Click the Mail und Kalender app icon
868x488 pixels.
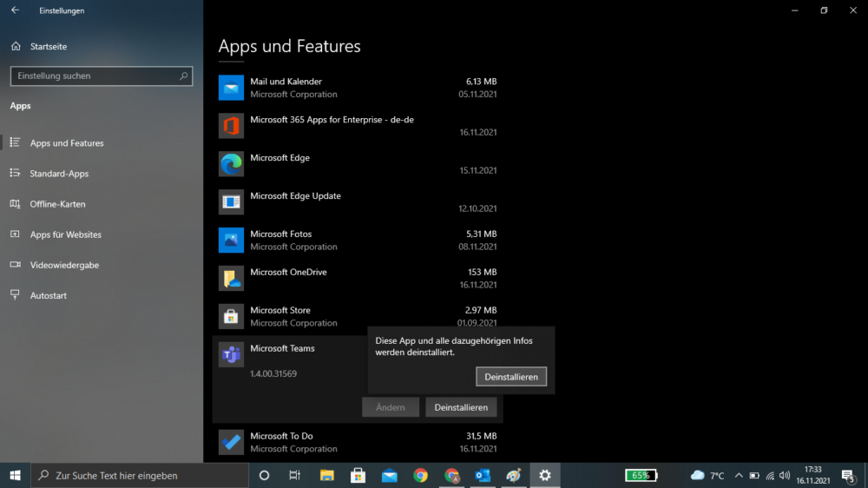click(231, 88)
